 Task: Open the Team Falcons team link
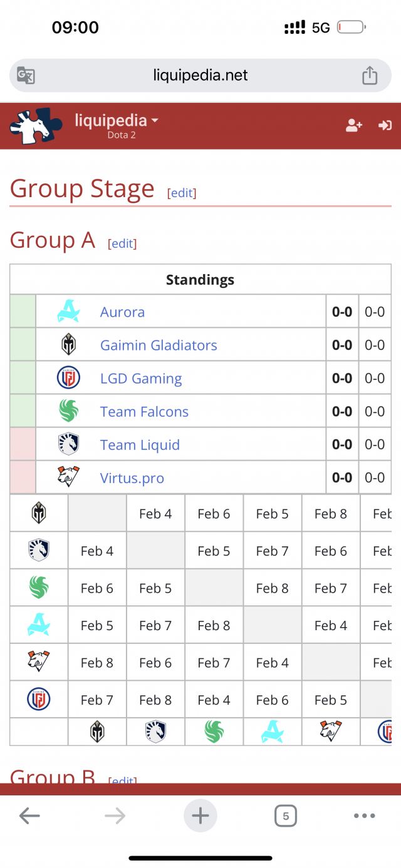coord(144,411)
